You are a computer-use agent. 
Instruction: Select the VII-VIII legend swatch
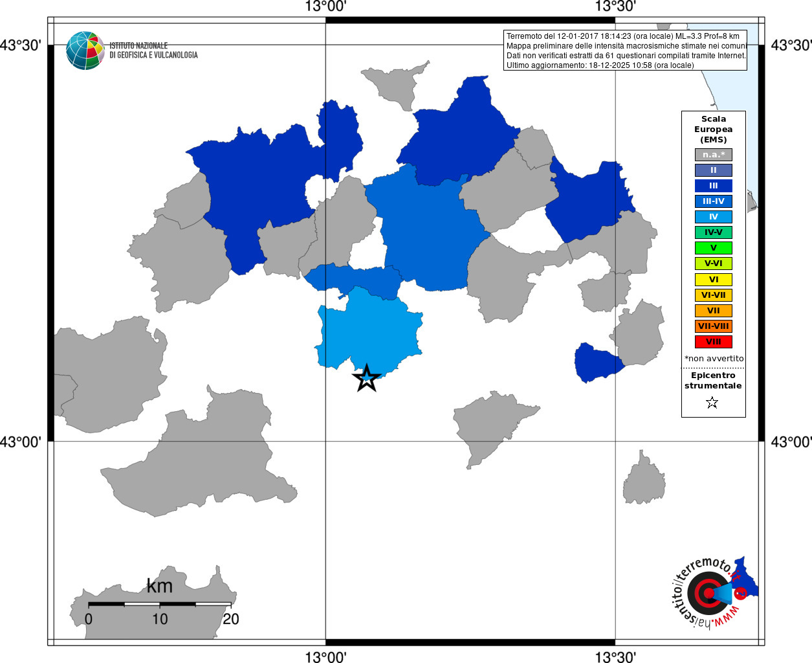point(714,326)
